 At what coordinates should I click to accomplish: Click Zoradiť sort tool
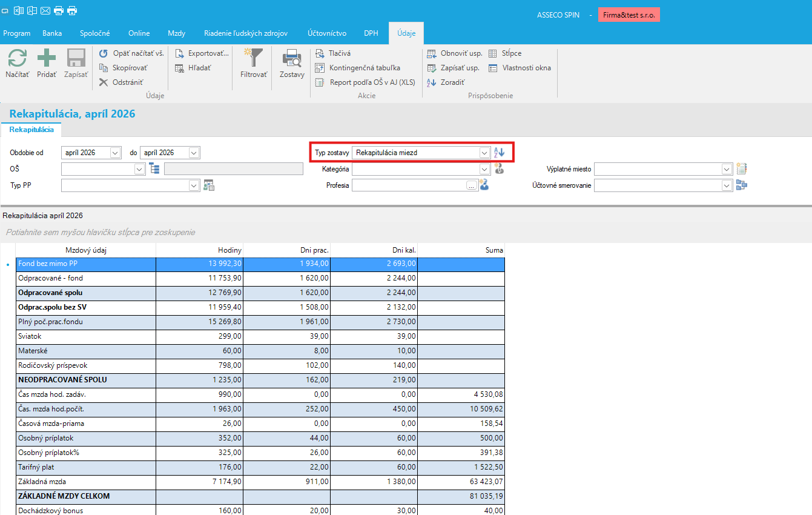point(446,82)
